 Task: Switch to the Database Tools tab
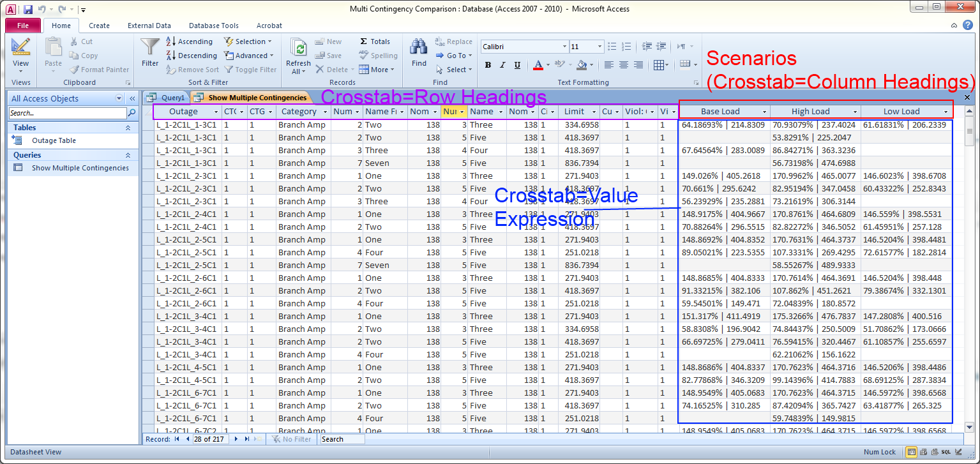tap(214, 26)
